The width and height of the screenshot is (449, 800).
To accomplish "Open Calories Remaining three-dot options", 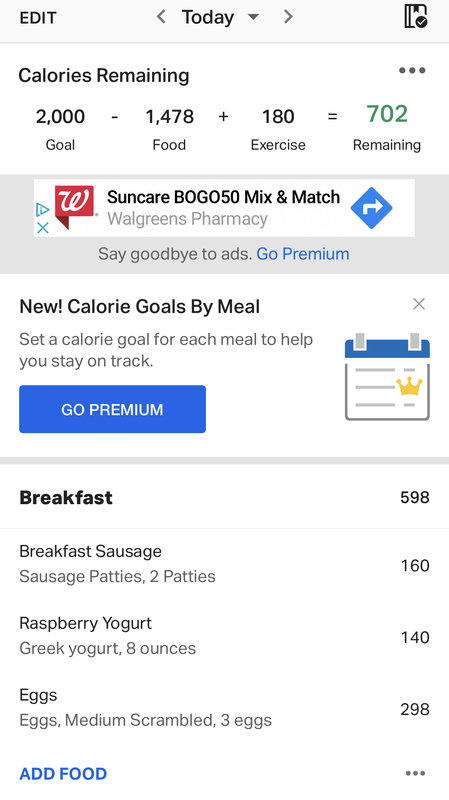I will [412, 70].
